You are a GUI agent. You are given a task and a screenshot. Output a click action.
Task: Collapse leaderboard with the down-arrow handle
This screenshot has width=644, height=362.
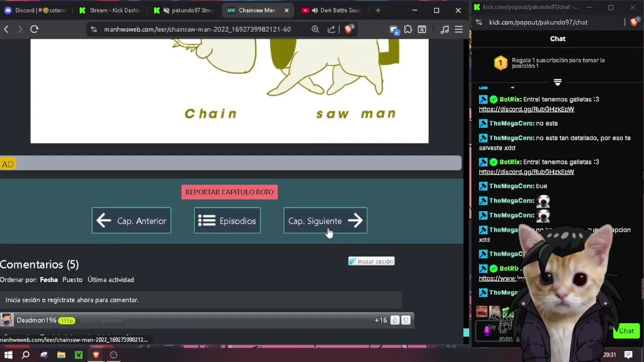(x=557, y=82)
